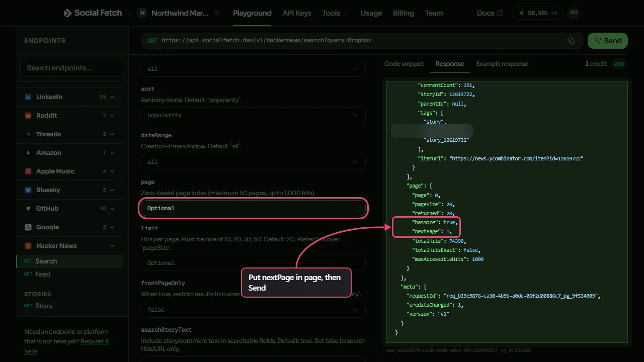Open the Northwind workspace switcher

click(179, 13)
